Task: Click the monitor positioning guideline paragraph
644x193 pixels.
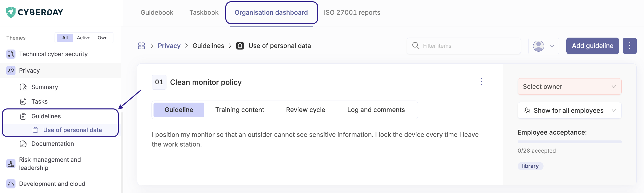Action: pos(315,139)
